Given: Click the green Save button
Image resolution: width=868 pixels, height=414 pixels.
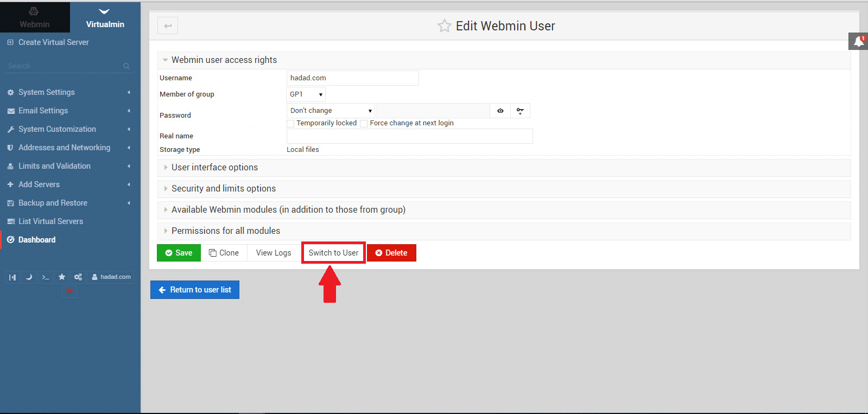Looking at the screenshot, I should (179, 253).
